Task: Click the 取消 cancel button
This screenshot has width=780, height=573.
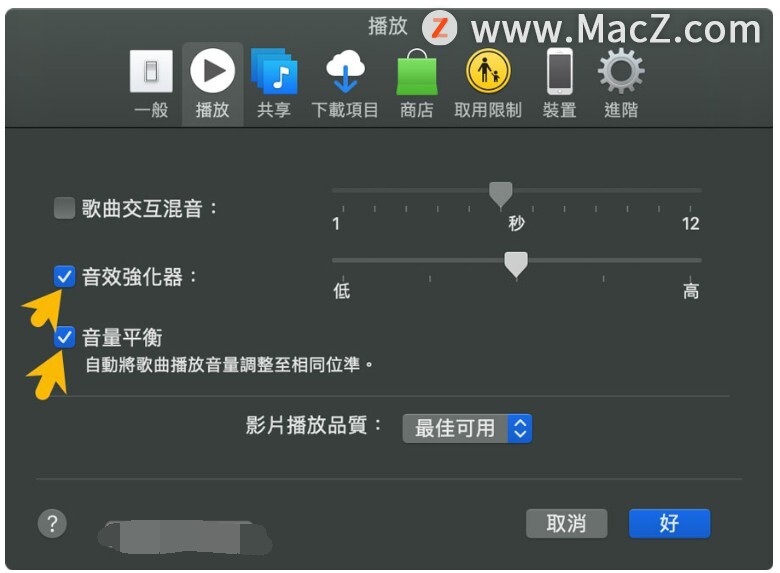Action: [567, 523]
